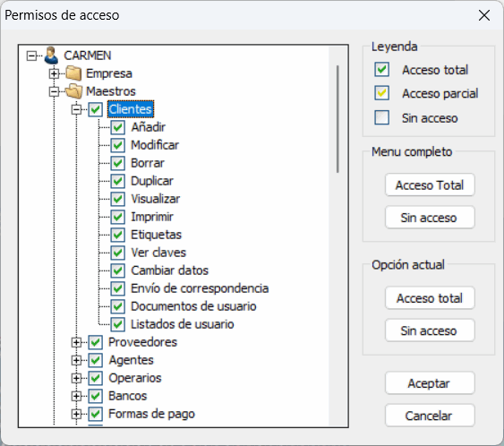Toggle the Bancos checkbox
Image resolution: width=504 pixels, height=446 pixels.
click(96, 396)
